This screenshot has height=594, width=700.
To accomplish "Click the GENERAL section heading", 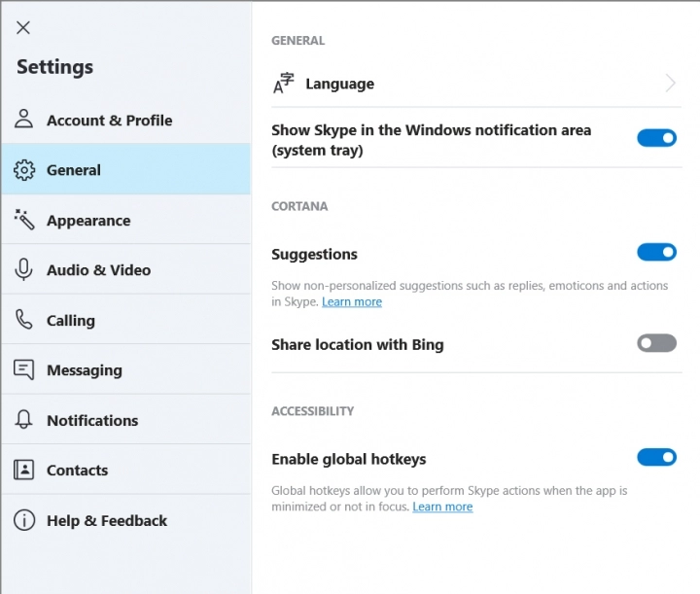I will (x=298, y=41).
